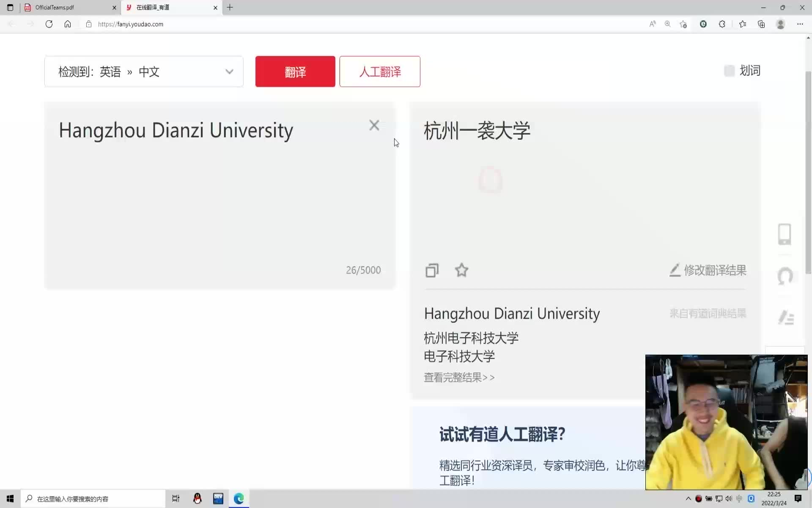Open 查看完整结果 link
812x508 pixels.
[x=459, y=377]
